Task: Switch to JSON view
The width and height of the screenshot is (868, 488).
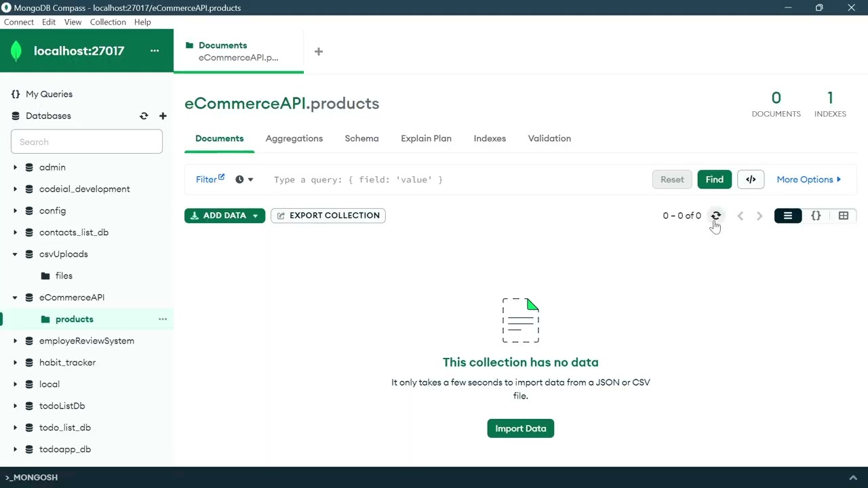Action: (816, 216)
